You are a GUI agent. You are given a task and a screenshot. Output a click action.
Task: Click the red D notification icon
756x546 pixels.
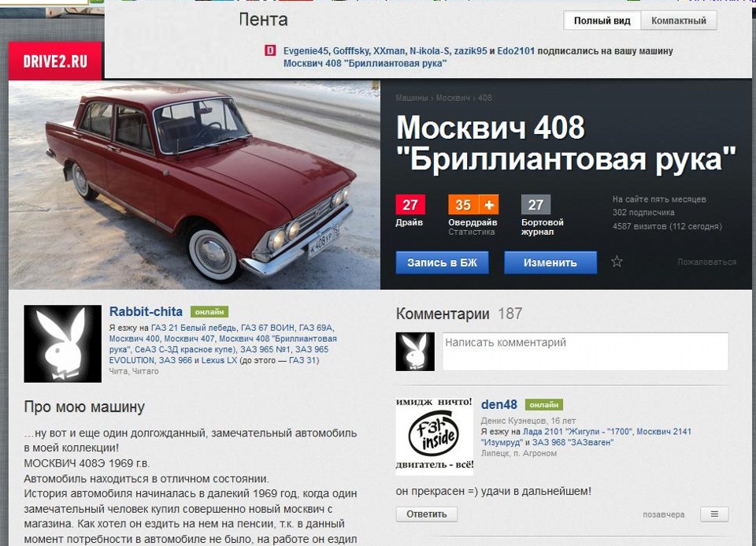(x=270, y=50)
